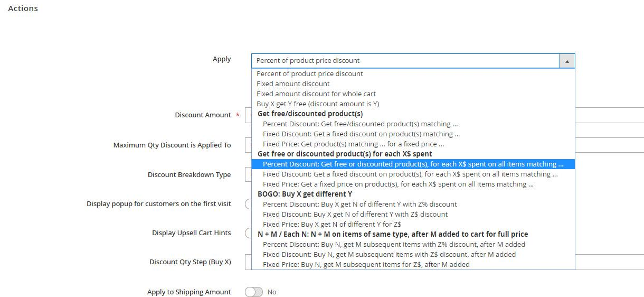This screenshot has height=297, width=644.
Task: Choose Fixed Discount: fixed discount on product(s) matching
Action: [x=413, y=134]
